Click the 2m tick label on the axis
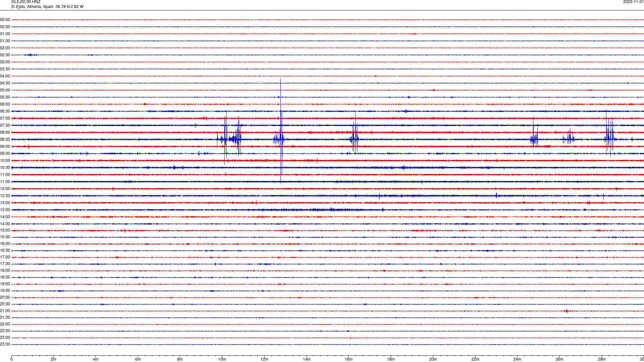This screenshot has width=644, height=362. [53, 359]
